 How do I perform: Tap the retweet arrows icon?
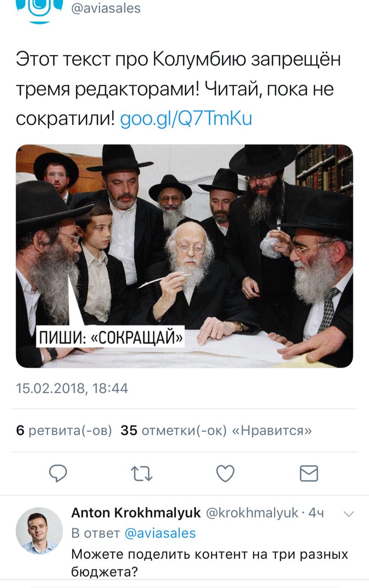(x=142, y=473)
